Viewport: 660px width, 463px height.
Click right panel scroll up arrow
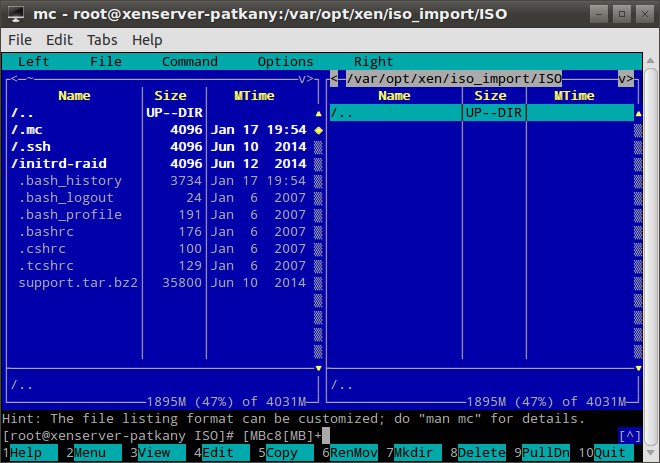tap(639, 114)
